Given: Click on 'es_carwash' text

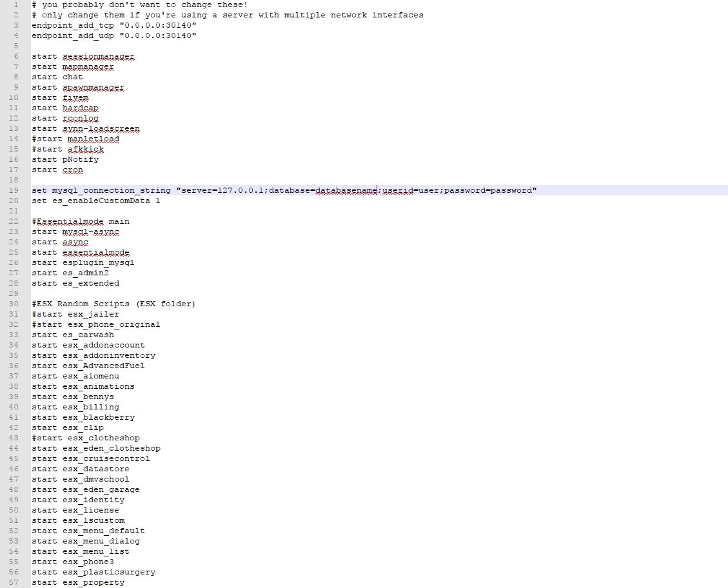Looking at the screenshot, I should coord(88,335).
